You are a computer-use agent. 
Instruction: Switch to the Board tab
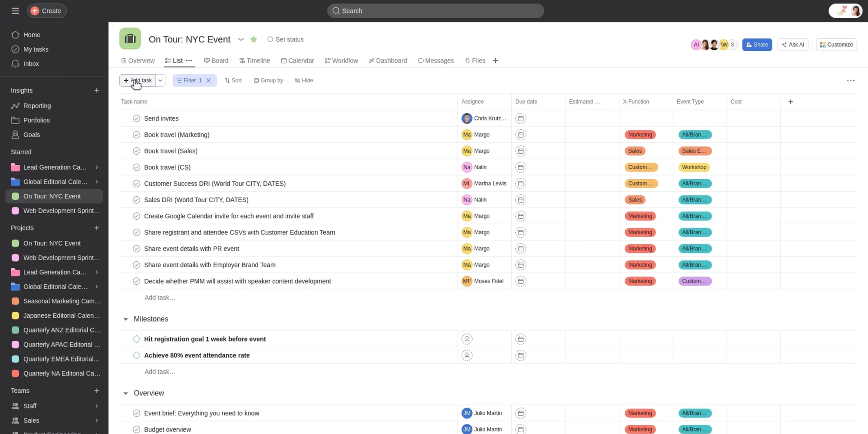pos(216,60)
